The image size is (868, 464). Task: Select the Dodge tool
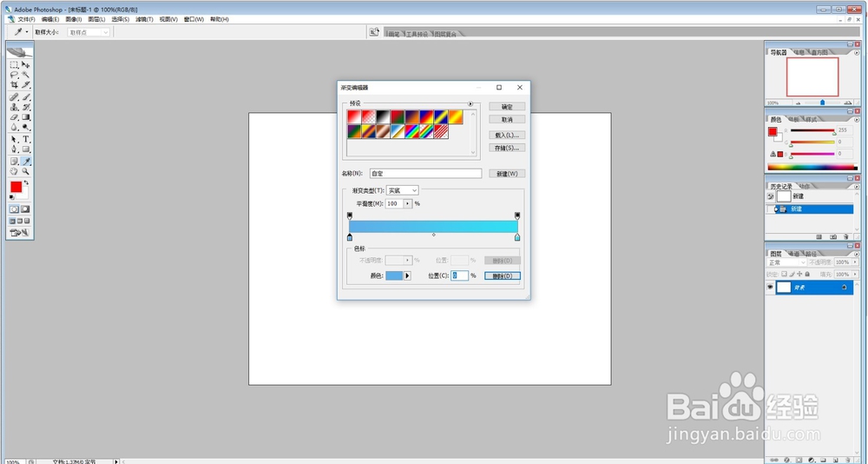25,127
